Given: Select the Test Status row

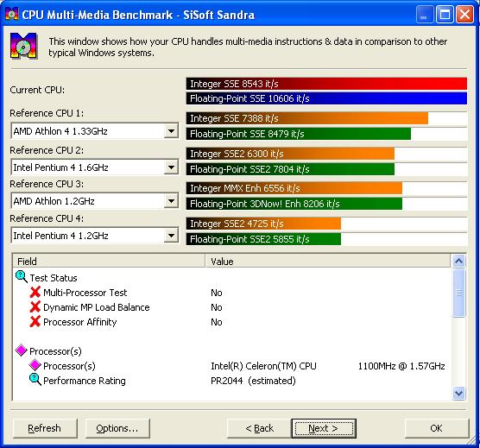Looking at the screenshot, I should click(x=232, y=278).
